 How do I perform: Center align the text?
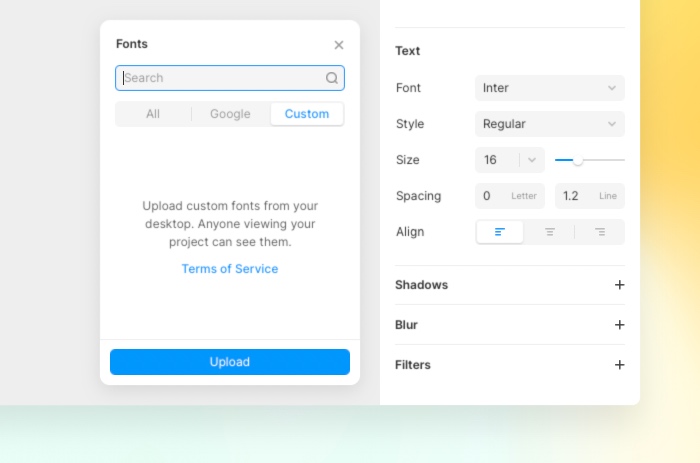click(x=550, y=232)
